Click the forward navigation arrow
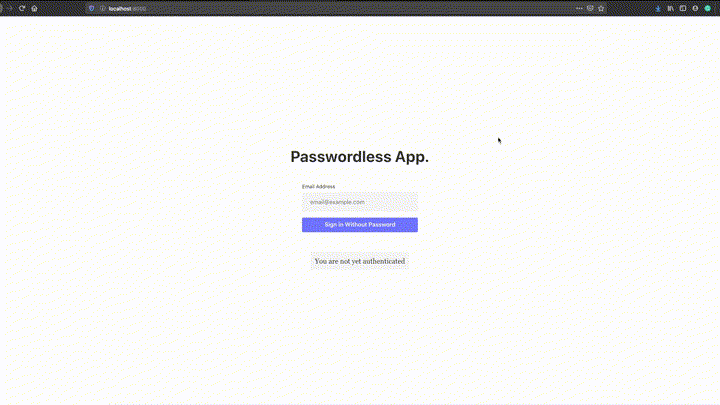Screen dimensions: 720x405 (9, 8)
